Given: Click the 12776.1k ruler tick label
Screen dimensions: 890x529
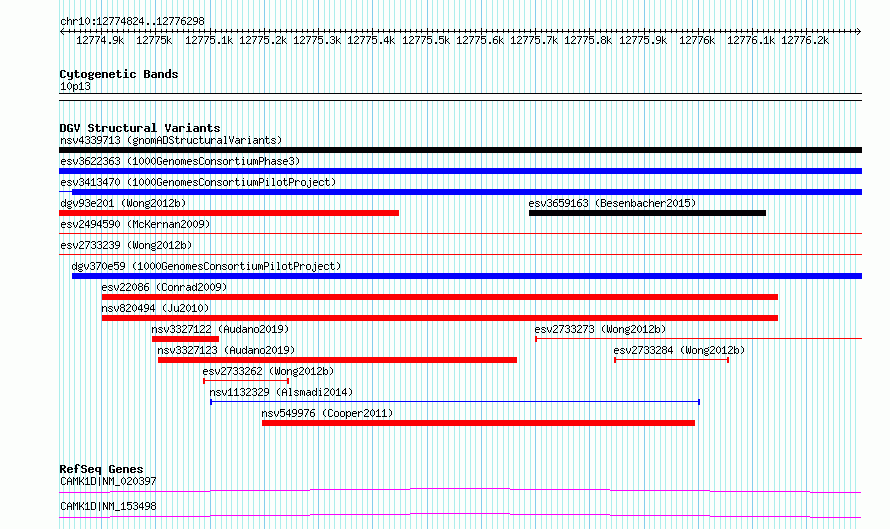Looking at the screenshot, I should click(x=750, y=40).
